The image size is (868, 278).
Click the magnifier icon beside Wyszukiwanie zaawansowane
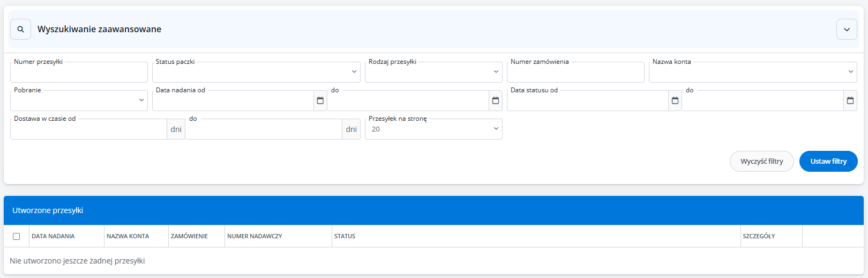coord(20,30)
